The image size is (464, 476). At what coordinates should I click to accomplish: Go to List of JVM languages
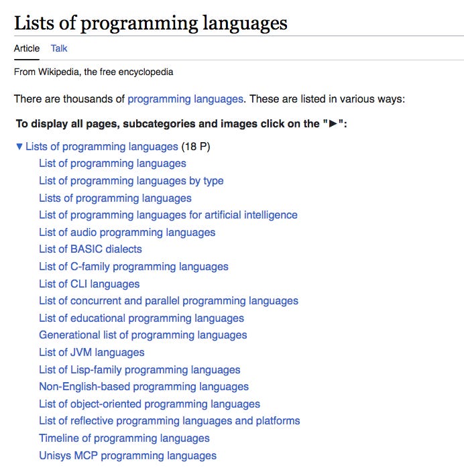click(92, 353)
